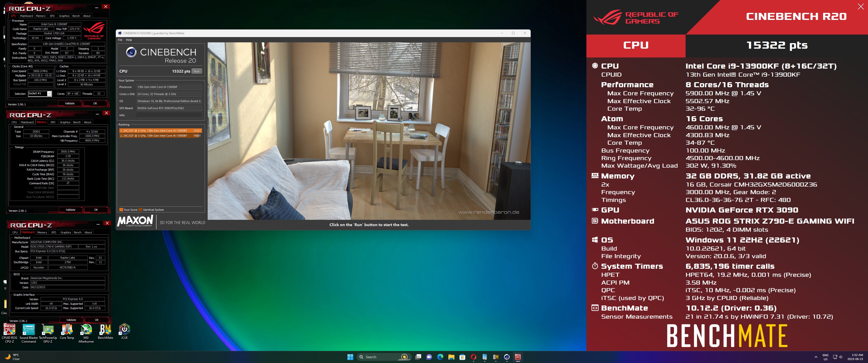Image resolution: width=868 pixels, height=363 pixels.
Task: Open File Explorer from the taskbar
Action: coord(451,357)
